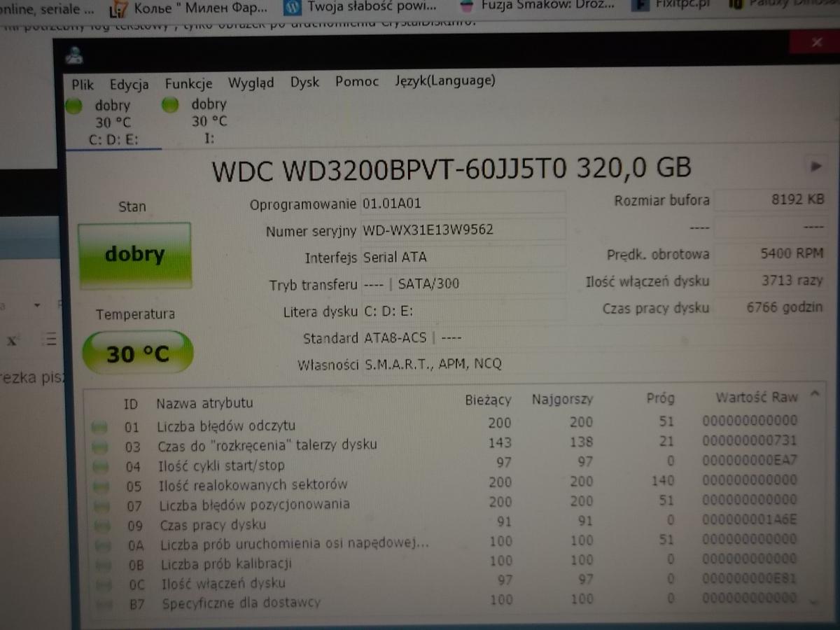Close the CrystalDiskInfo window
This screenshot has width=840, height=630.
click(815, 43)
